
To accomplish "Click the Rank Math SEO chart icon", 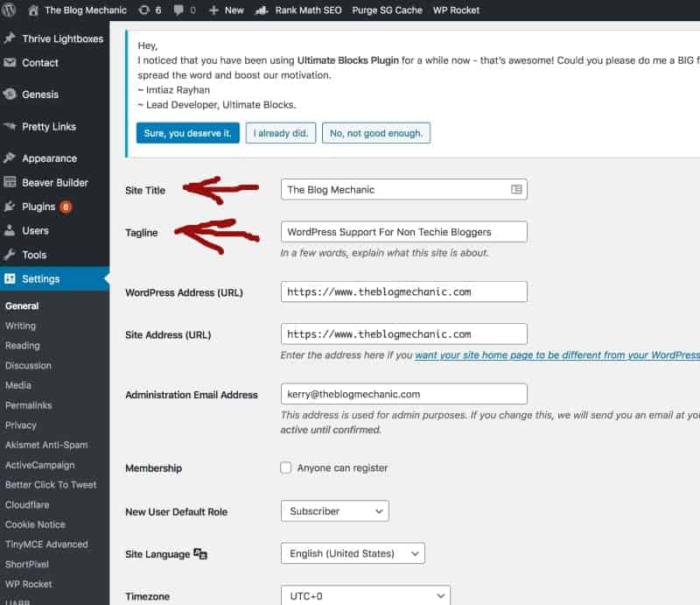I will point(262,11).
